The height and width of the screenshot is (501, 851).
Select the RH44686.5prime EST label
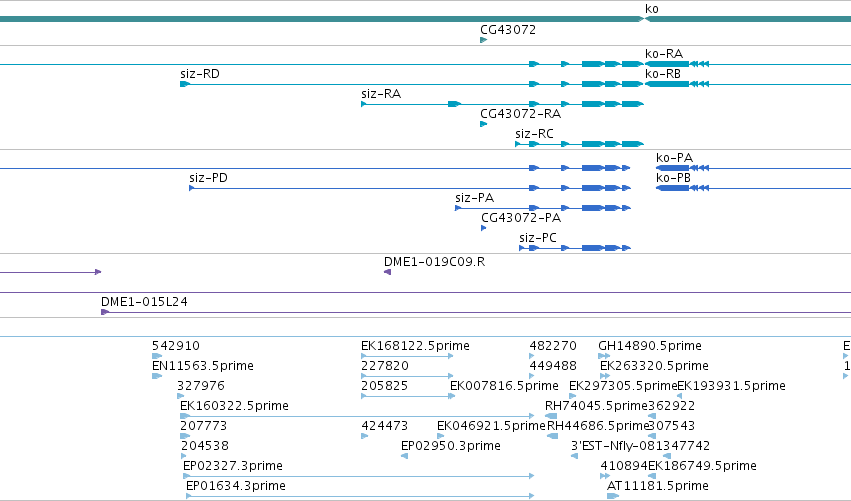coord(598,426)
